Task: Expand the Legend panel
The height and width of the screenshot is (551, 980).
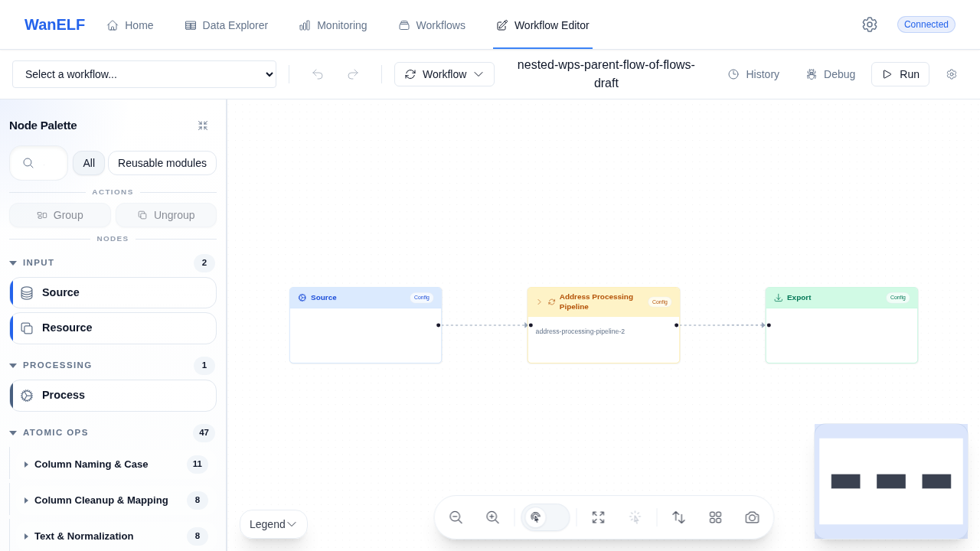Action: 273,524
